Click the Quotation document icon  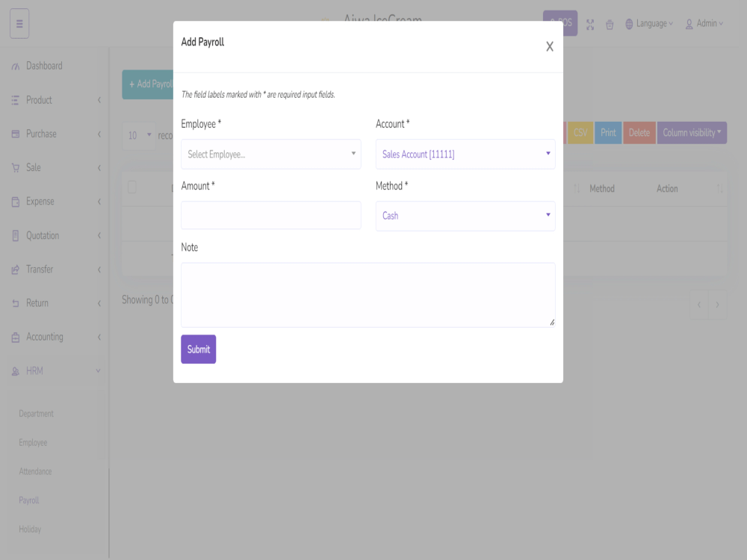(15, 236)
